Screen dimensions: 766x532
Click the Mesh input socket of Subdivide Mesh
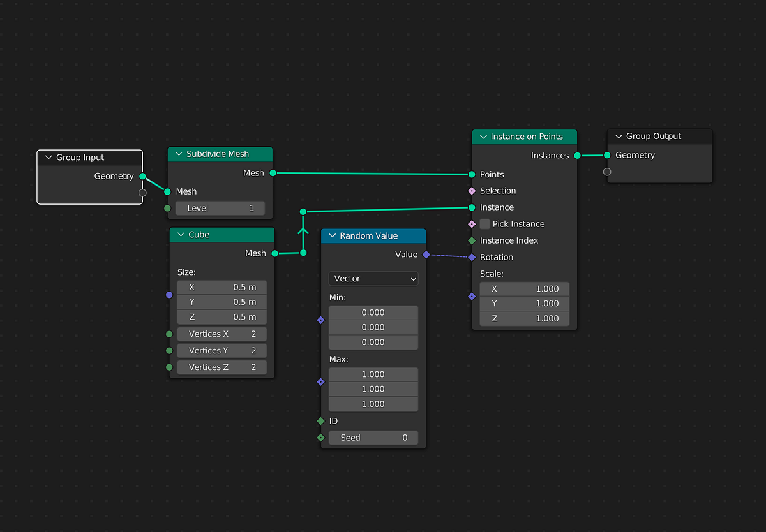(x=168, y=191)
